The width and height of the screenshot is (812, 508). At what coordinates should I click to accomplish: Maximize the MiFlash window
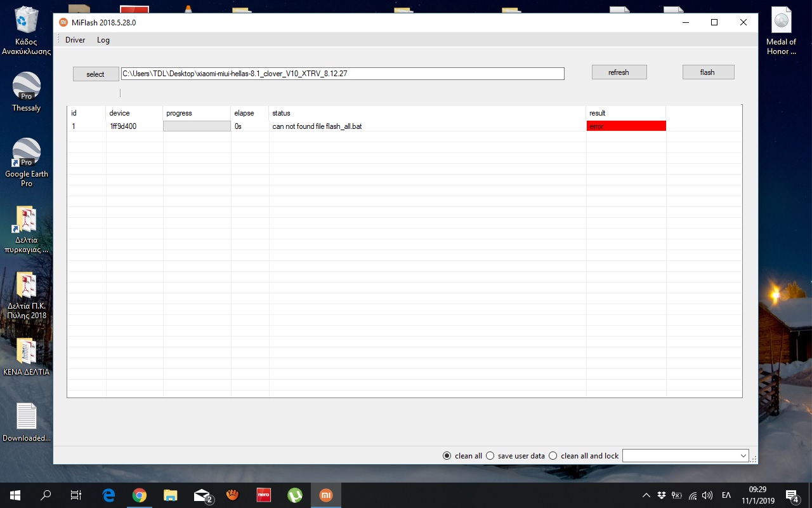coord(714,22)
